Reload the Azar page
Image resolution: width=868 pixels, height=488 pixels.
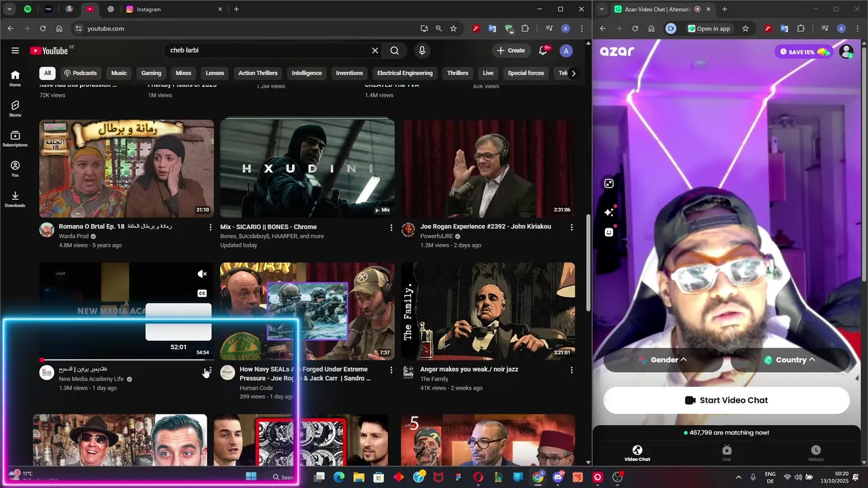(635, 28)
